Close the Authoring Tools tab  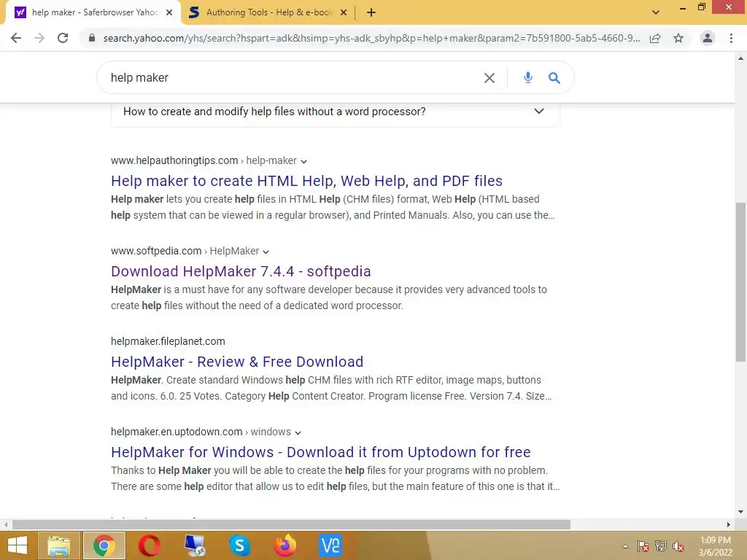[x=344, y=12]
